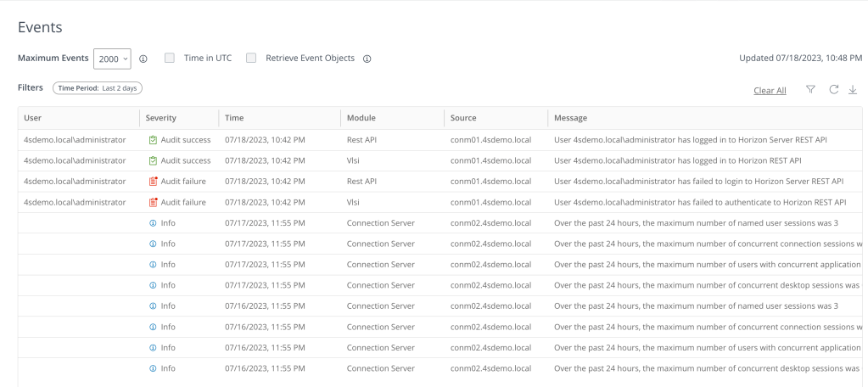Sort by the Severity column header

[x=161, y=118]
